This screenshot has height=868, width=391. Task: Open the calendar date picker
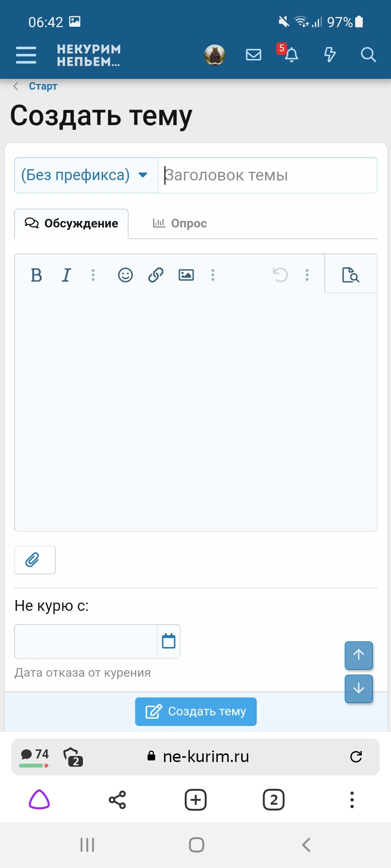click(x=169, y=641)
